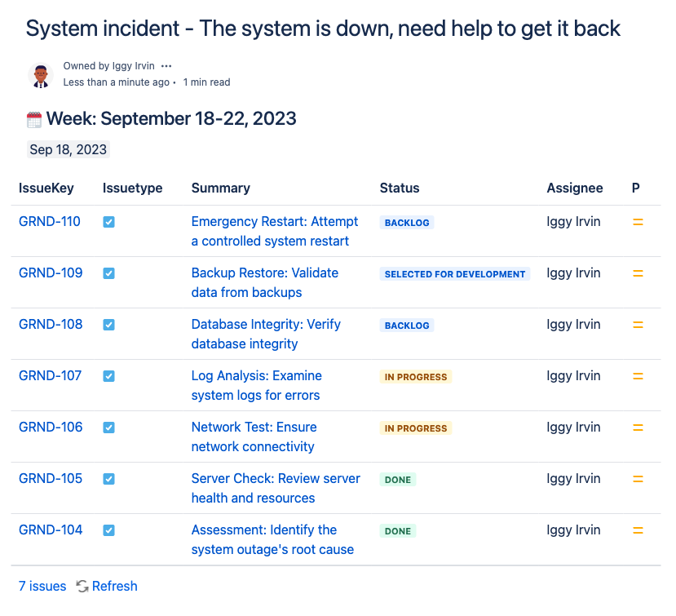Click the Task type icon for GRND-105

tap(108, 479)
